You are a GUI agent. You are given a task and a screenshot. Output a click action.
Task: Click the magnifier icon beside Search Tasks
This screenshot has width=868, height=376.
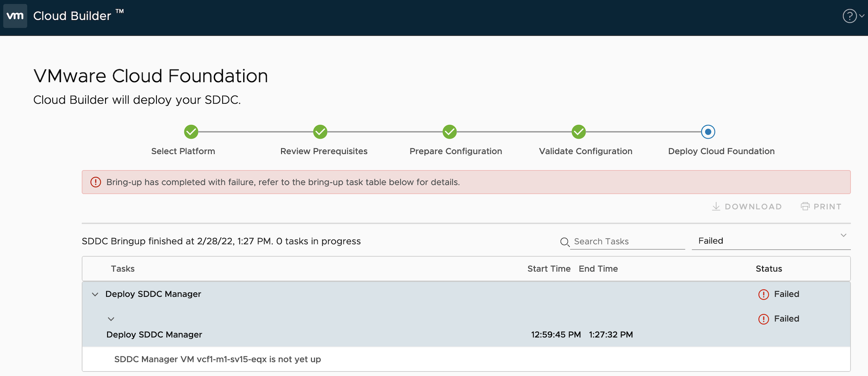coord(564,242)
